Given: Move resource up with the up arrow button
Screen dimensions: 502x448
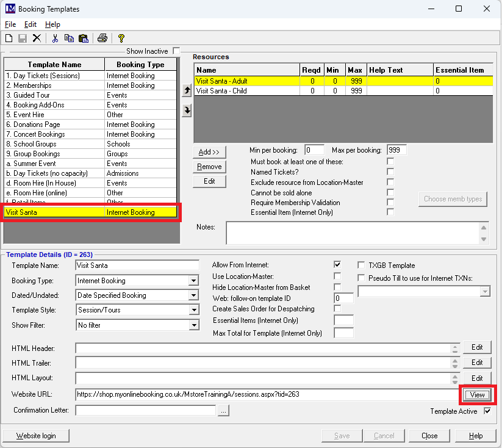Looking at the screenshot, I should [187, 91].
